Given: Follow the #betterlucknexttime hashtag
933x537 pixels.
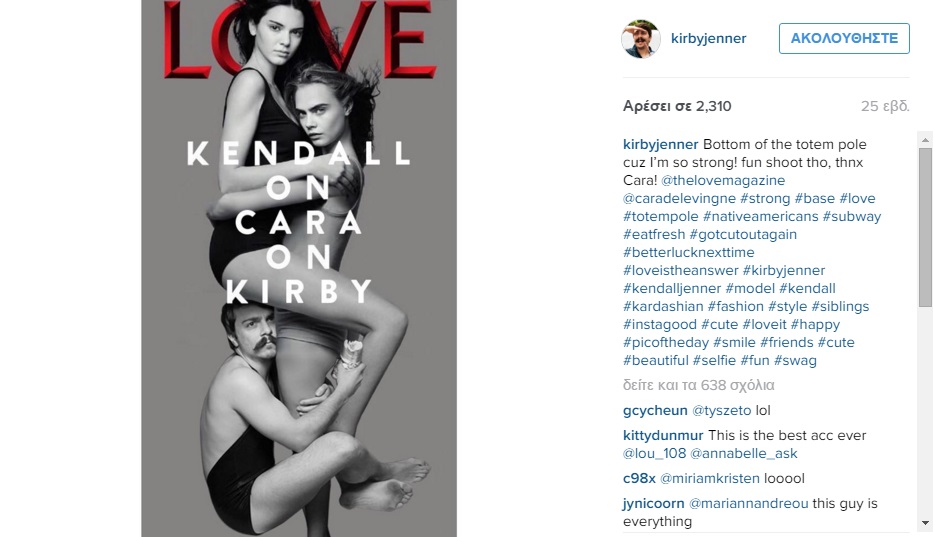Looking at the screenshot, I should (688, 252).
